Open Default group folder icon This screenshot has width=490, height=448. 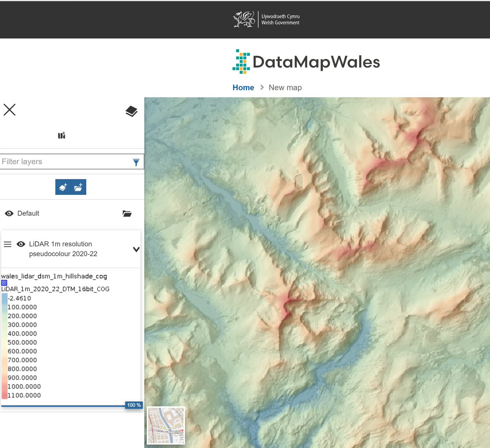127,214
